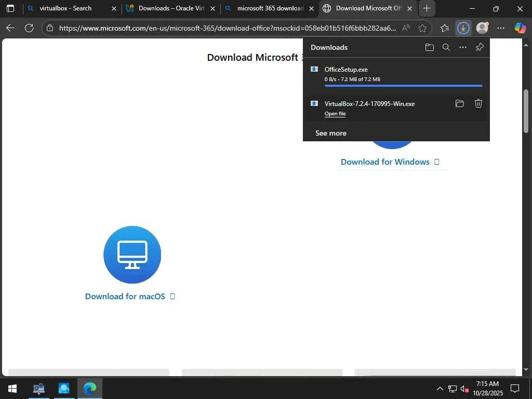Open the notification center icon

click(x=515, y=389)
